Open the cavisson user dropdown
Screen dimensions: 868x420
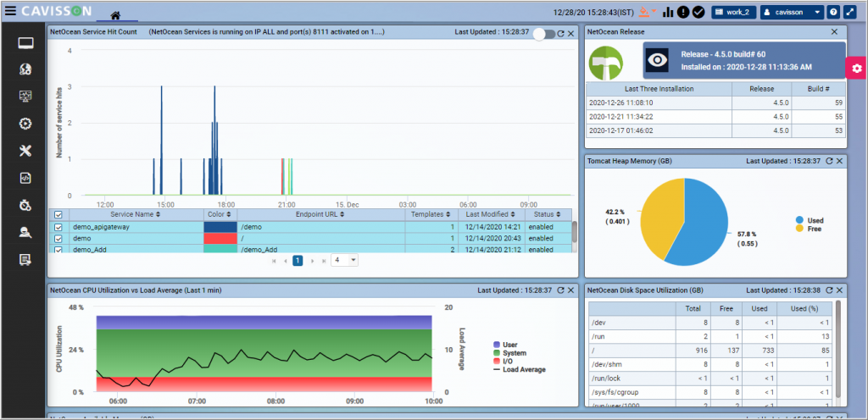click(x=793, y=12)
